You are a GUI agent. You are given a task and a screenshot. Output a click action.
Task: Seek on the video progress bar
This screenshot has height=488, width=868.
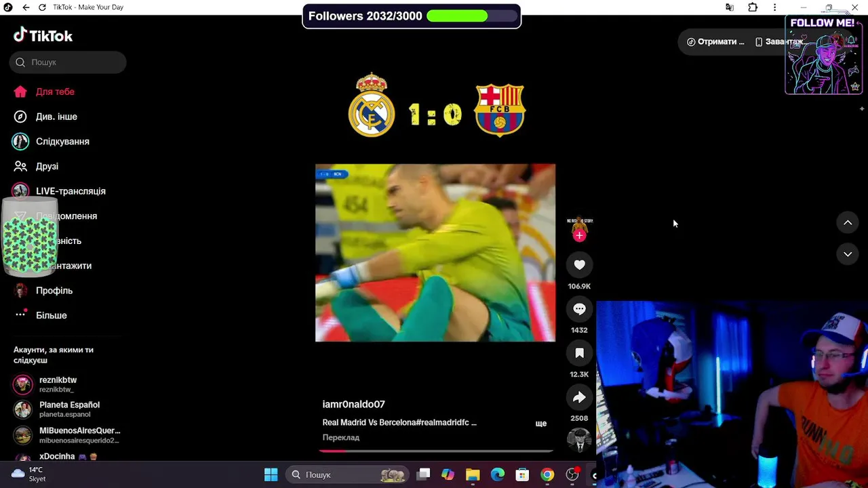[x=436, y=450]
